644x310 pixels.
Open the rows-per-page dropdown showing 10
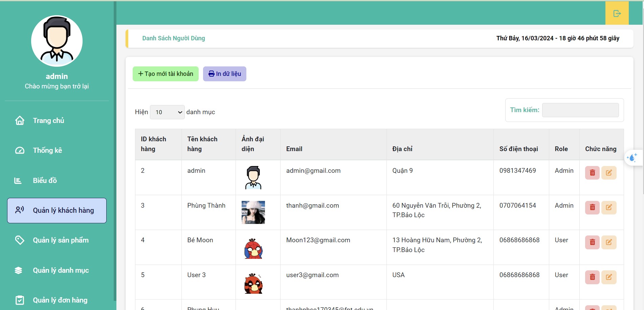(167, 112)
